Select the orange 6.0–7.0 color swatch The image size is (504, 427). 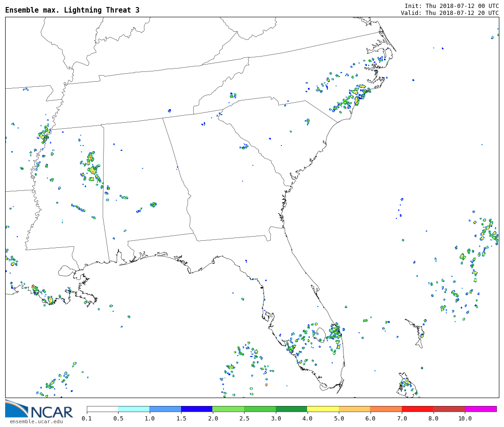pos(386,409)
